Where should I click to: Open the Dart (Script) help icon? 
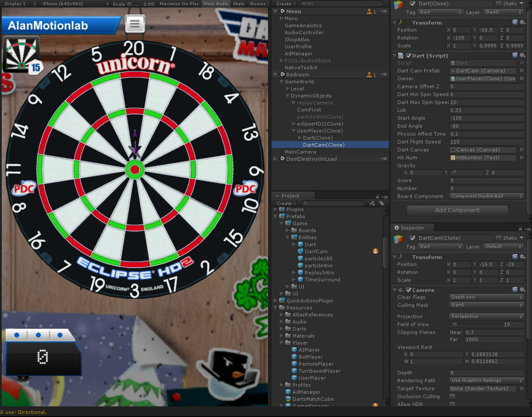(515, 55)
